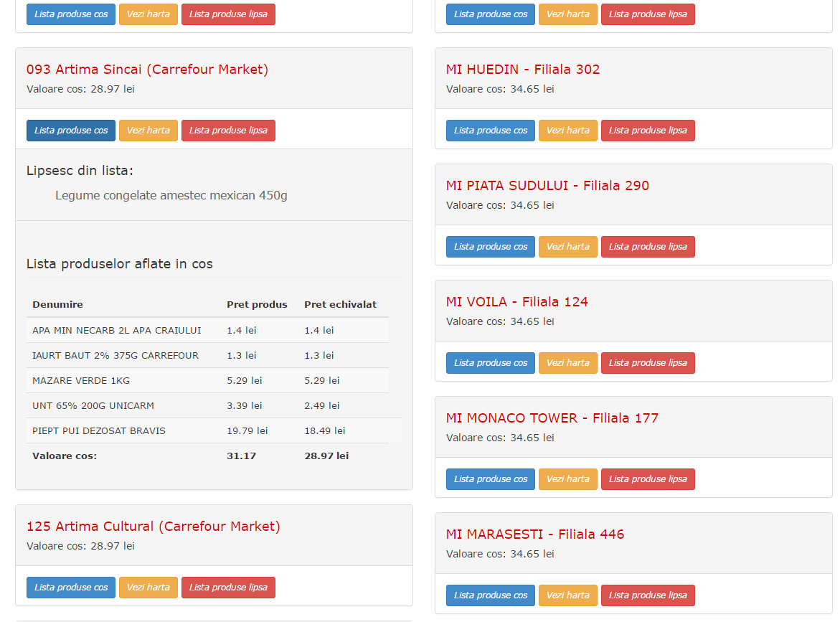Image resolution: width=840 pixels, height=622 pixels.
Task: Open store title 093 Artima Sincai (Carrefour Market)
Action: [147, 69]
